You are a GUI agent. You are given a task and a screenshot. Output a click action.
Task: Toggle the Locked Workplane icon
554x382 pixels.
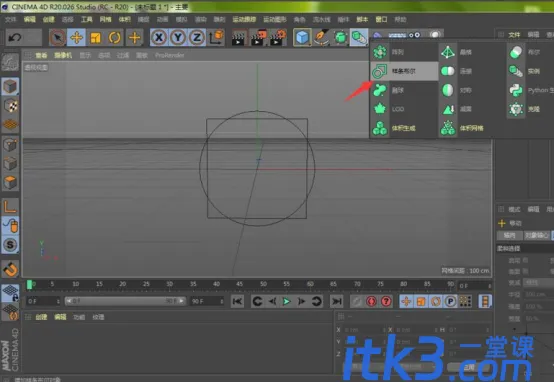click(x=10, y=293)
